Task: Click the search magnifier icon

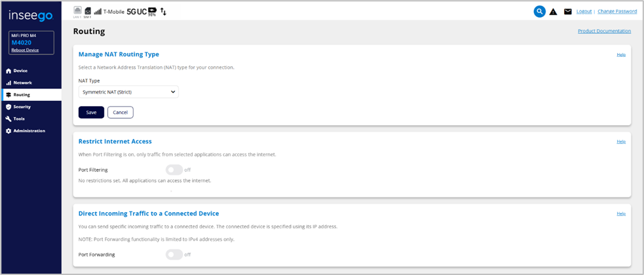Action: pos(539,11)
